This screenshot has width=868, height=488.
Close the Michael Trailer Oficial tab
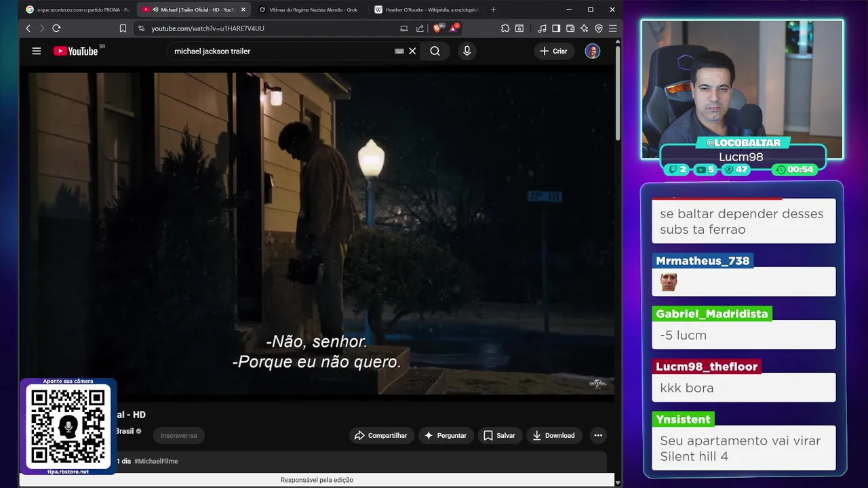(243, 9)
